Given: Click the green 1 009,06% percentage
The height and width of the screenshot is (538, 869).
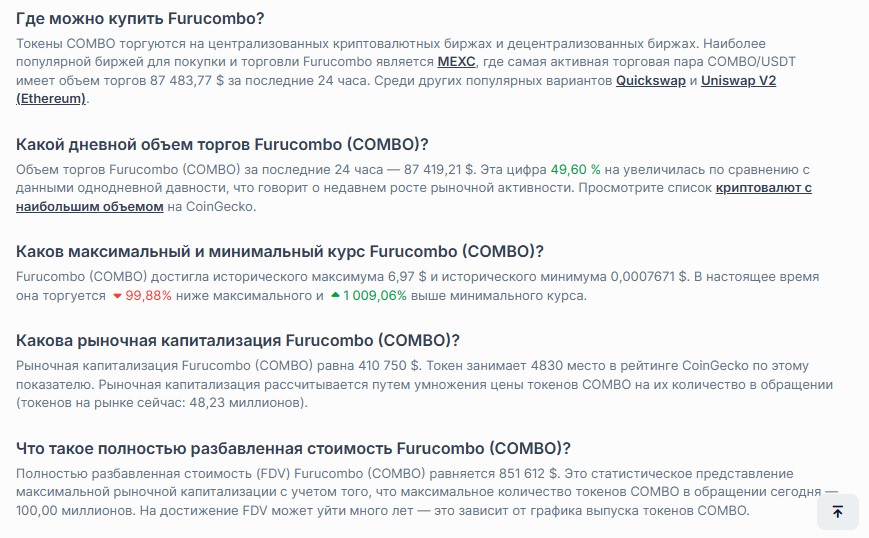Looking at the screenshot, I should coord(375,296).
